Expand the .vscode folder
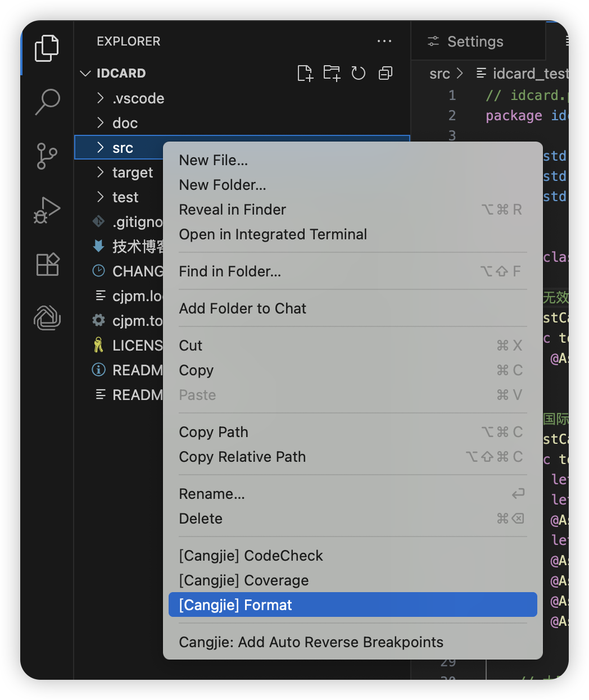The height and width of the screenshot is (700, 589). tap(101, 98)
